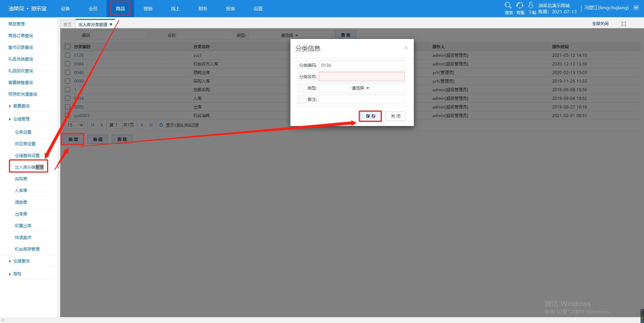Click the 新增 button
The height and width of the screenshot is (323, 644).
[73, 139]
